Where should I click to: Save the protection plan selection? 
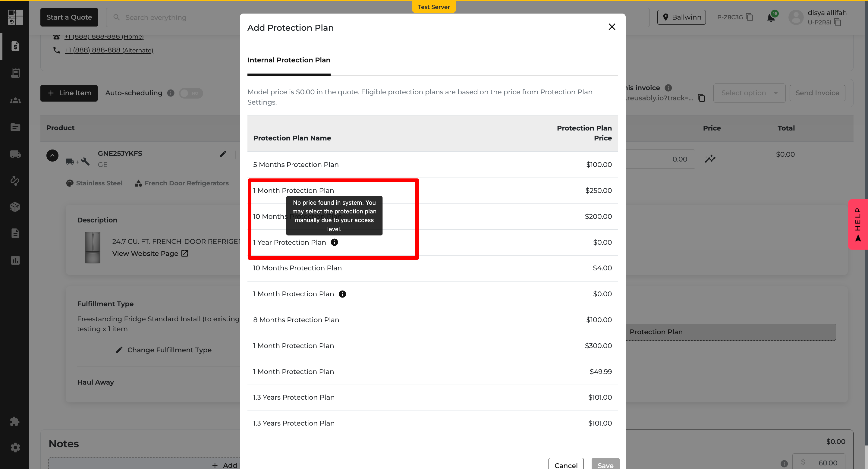pyautogui.click(x=605, y=464)
